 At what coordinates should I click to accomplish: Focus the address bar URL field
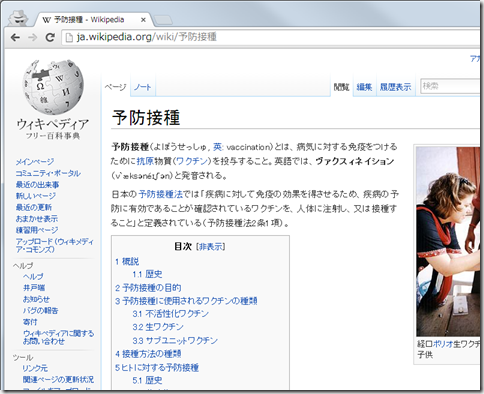[270, 37]
